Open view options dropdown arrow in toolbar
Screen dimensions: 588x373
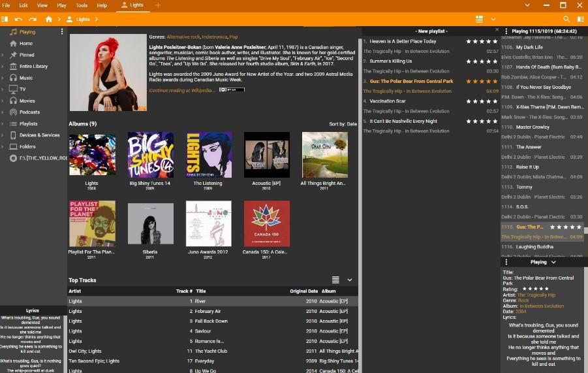coord(493,19)
